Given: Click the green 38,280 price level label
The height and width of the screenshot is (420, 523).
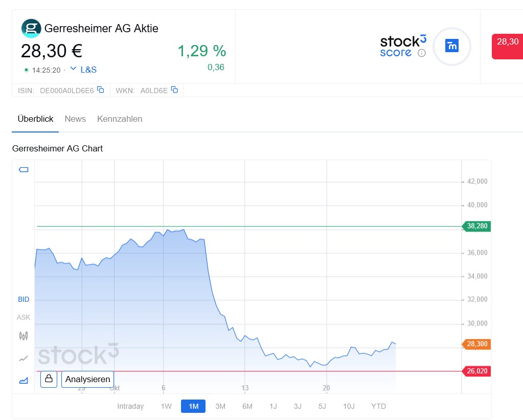Looking at the screenshot, I should coord(476,226).
